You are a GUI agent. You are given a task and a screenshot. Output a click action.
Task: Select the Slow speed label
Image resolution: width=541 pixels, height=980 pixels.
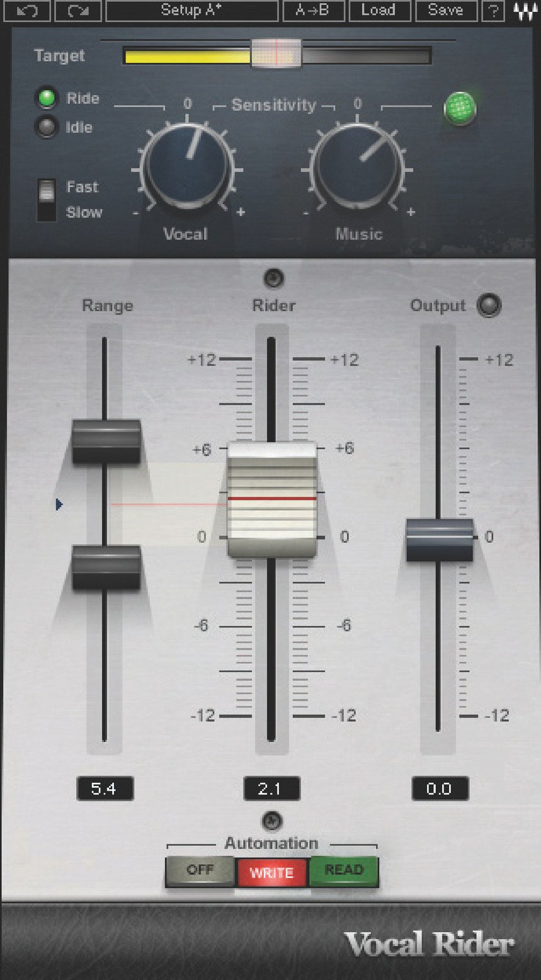pos(84,213)
